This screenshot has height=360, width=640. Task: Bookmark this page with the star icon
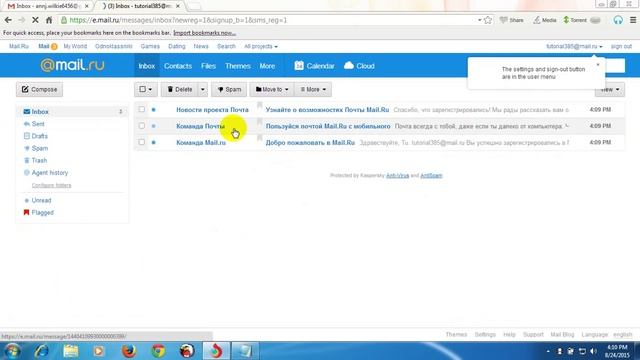point(488,20)
